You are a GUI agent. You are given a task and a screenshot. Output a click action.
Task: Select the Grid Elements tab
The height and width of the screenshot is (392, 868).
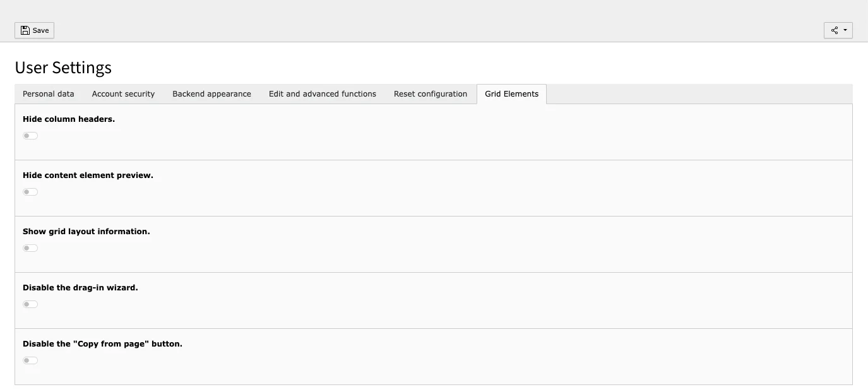tap(511, 93)
